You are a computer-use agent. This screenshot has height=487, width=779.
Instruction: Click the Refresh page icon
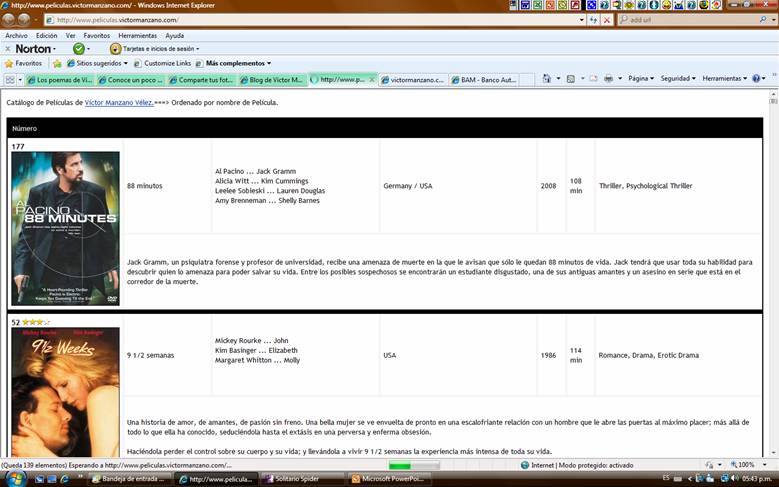(x=594, y=19)
